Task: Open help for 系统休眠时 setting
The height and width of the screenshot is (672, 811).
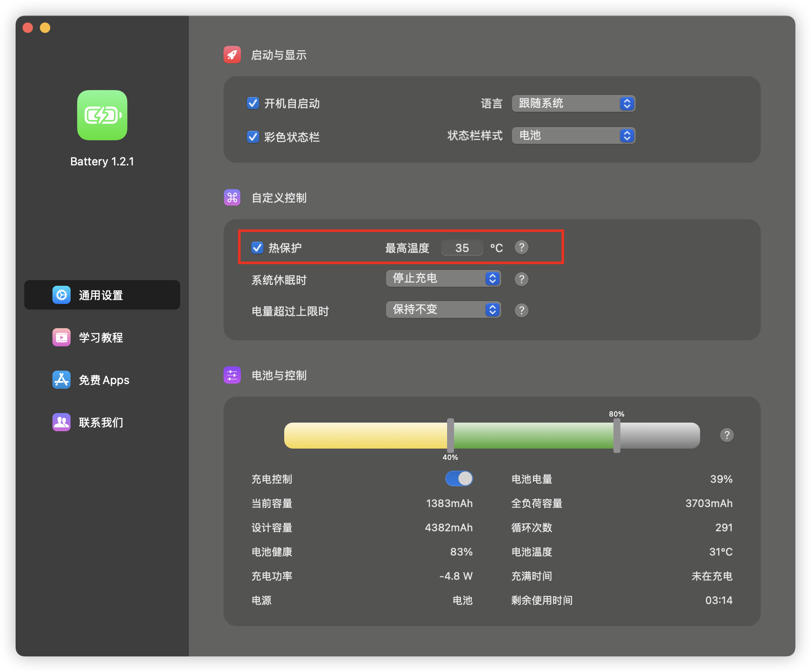Action: tap(521, 279)
